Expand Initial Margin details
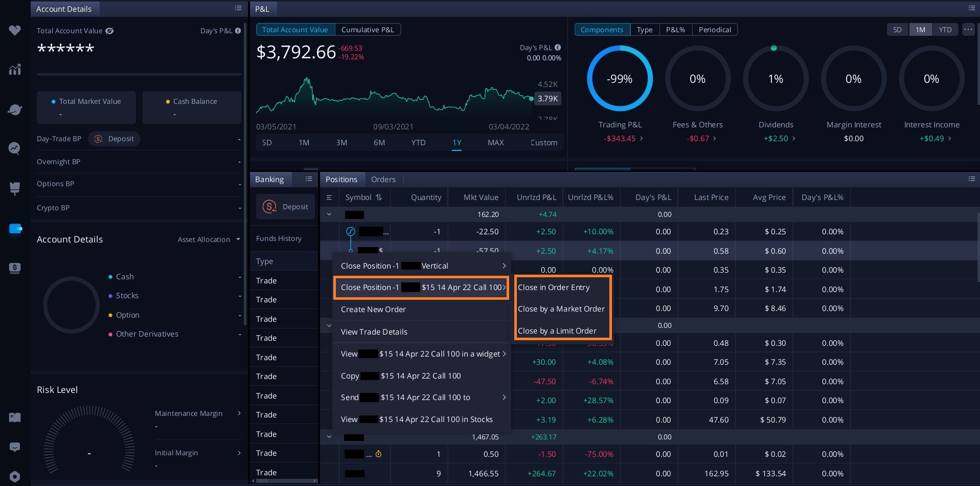The image size is (980, 486). [x=239, y=453]
